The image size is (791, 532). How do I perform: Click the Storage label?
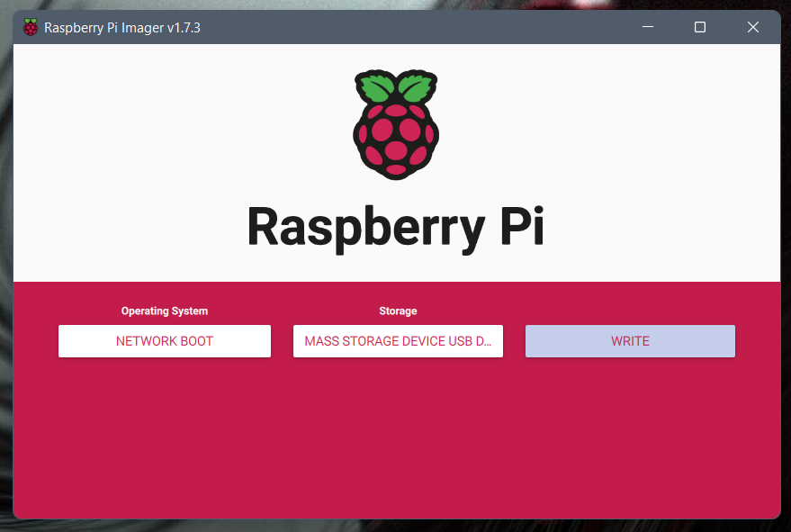(x=398, y=311)
